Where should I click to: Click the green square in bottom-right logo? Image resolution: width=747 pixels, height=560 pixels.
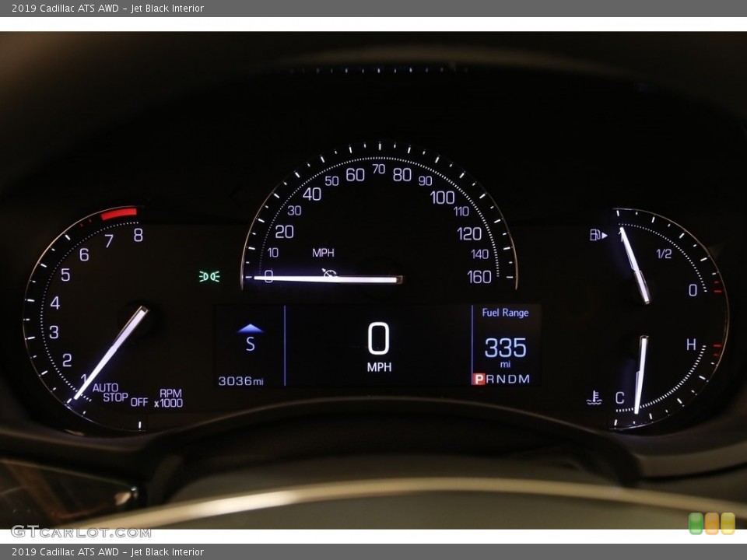click(696, 523)
